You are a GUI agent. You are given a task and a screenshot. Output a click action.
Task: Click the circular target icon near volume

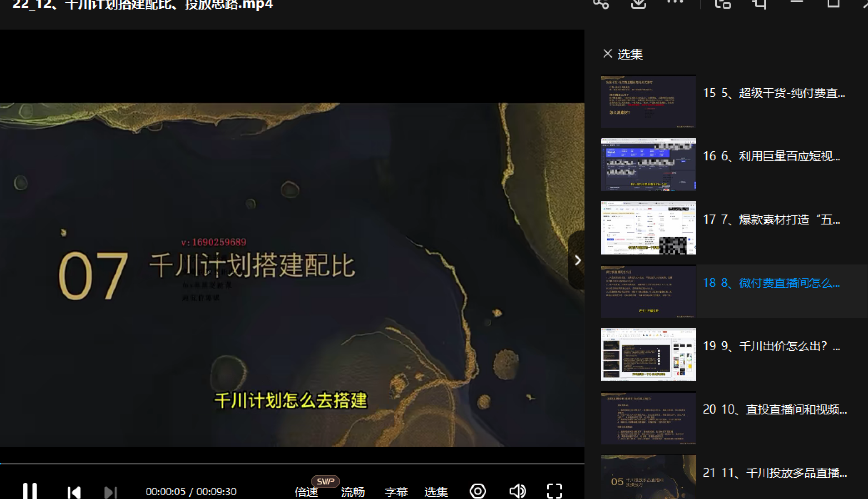[x=478, y=491]
